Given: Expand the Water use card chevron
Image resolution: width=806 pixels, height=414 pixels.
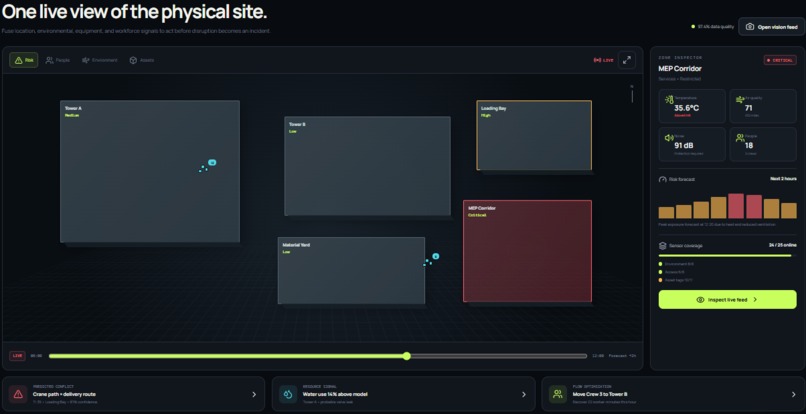Looking at the screenshot, I should (x=524, y=394).
